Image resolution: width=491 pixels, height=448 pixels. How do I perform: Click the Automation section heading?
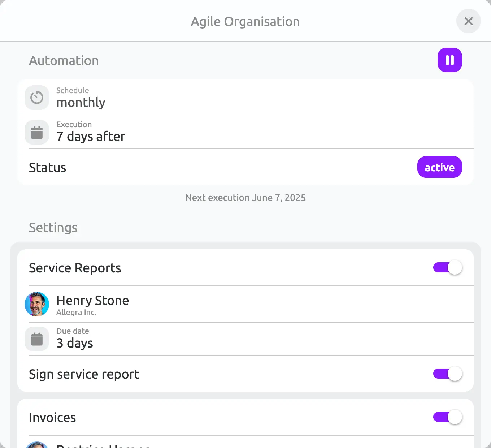pos(64,60)
